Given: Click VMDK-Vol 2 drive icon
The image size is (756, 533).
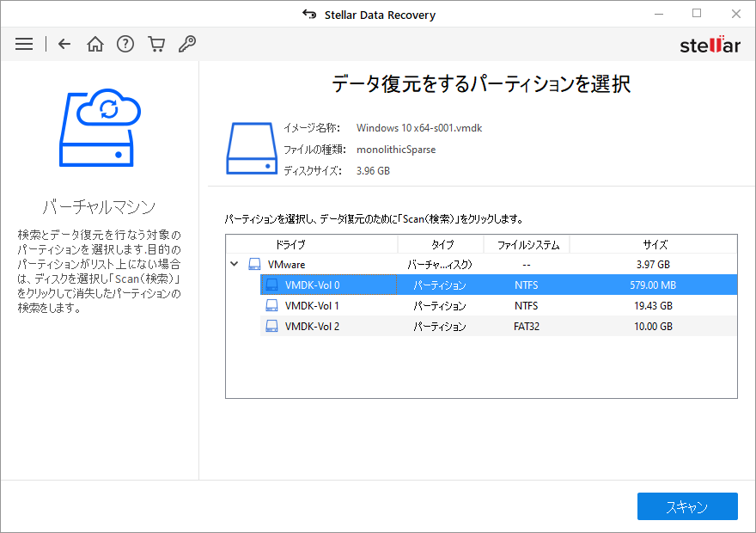Looking at the screenshot, I should (272, 327).
